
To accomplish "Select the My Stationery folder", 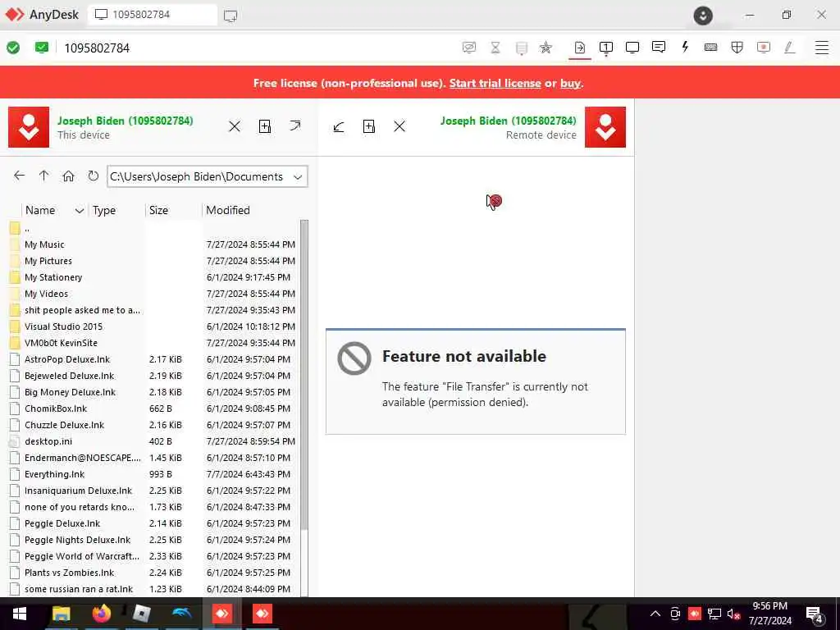I will pos(153,277).
